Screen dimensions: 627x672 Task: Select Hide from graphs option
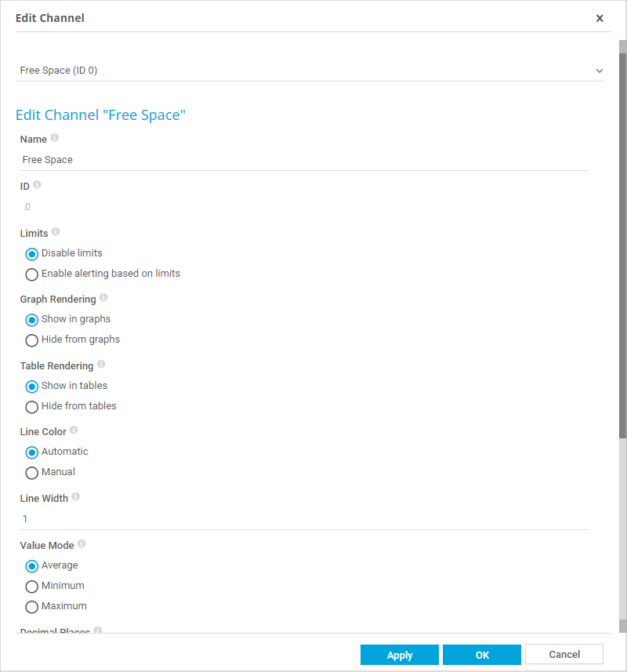click(32, 340)
